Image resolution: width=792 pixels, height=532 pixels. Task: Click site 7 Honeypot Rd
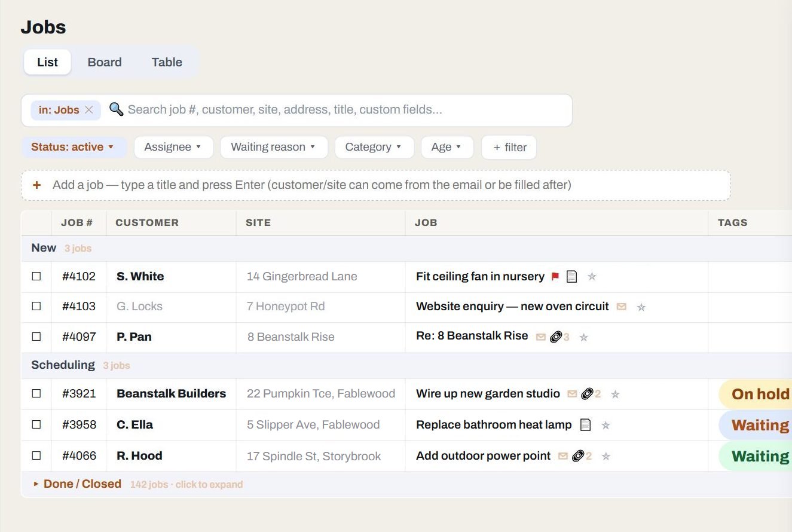click(286, 306)
